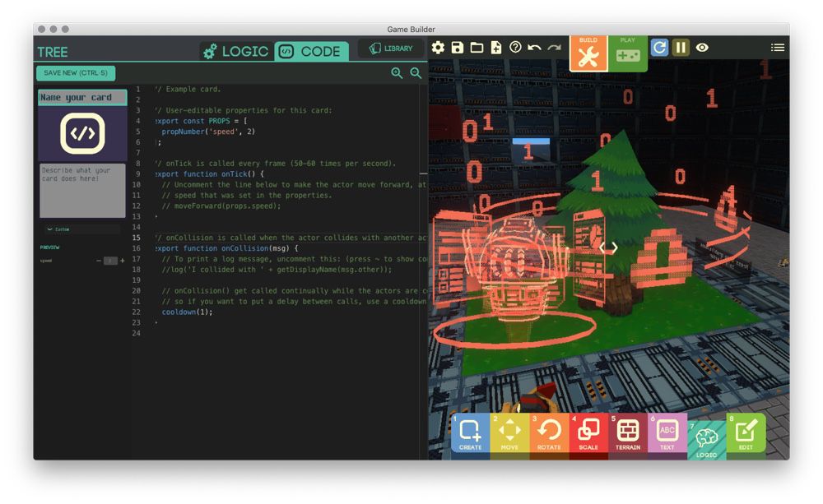823x504 pixels.
Task: Decrease speed value with minus button
Action: coord(99,261)
